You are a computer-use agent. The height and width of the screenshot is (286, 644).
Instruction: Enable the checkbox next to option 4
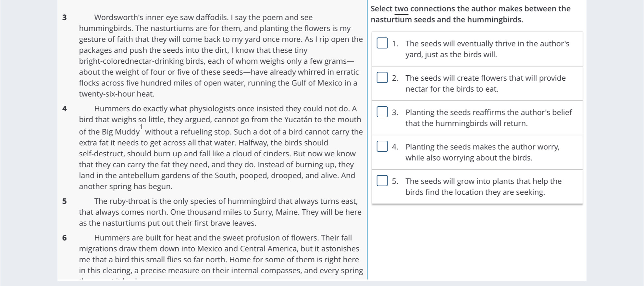(382, 146)
